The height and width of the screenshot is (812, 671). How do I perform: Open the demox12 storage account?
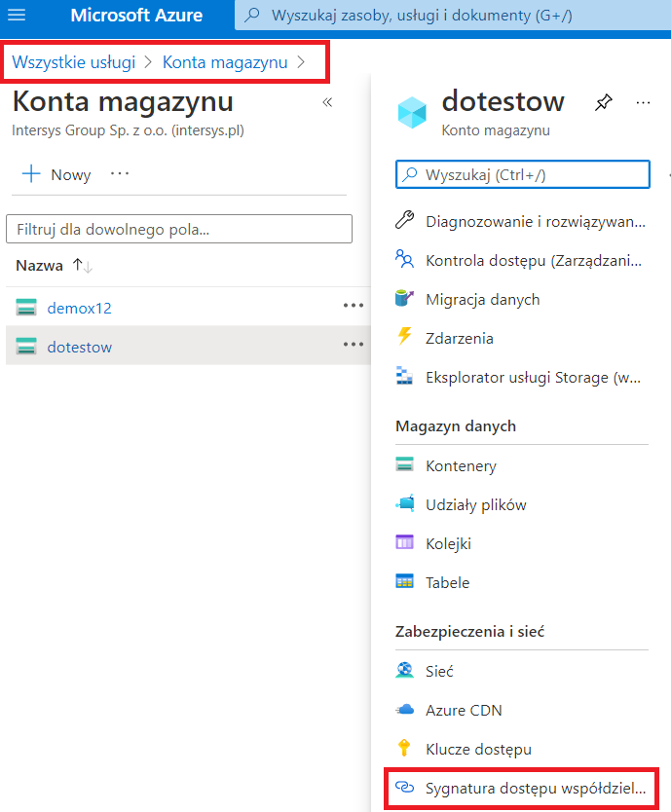click(x=79, y=308)
